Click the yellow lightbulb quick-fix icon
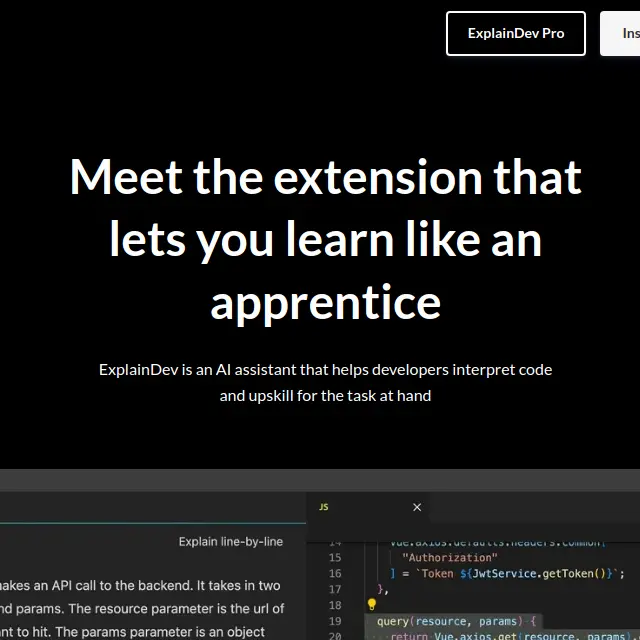Image resolution: width=640 pixels, height=640 pixels. coord(371,604)
